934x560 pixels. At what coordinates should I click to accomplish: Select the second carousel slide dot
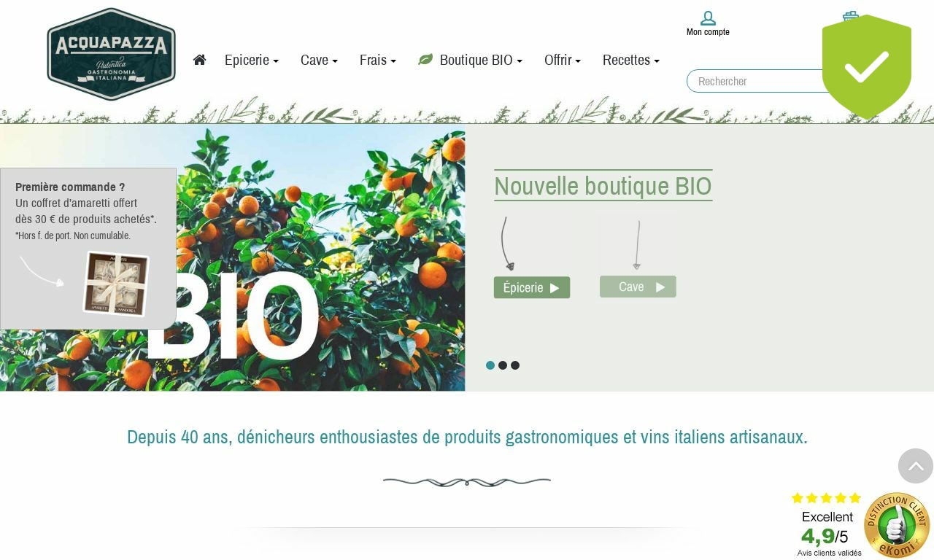pyautogui.click(x=503, y=365)
